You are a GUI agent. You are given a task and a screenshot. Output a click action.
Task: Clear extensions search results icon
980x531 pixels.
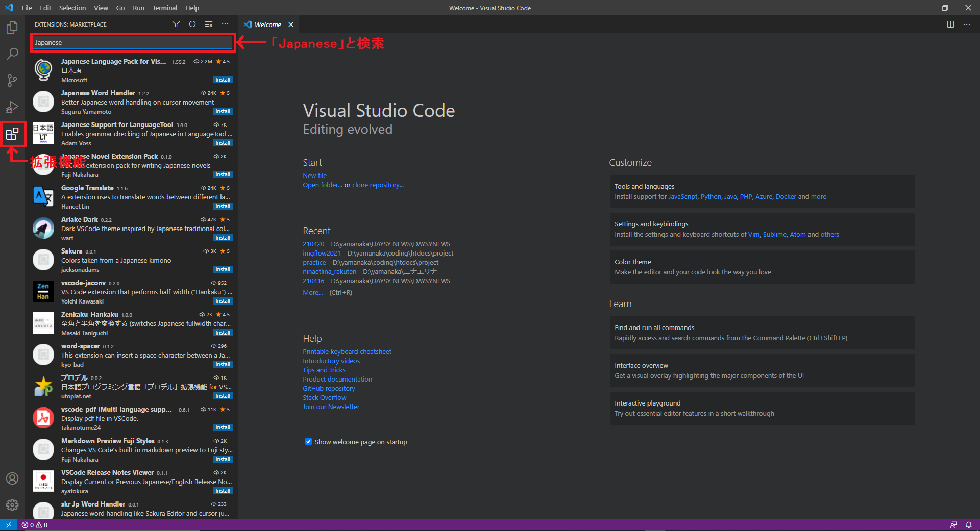coord(209,24)
